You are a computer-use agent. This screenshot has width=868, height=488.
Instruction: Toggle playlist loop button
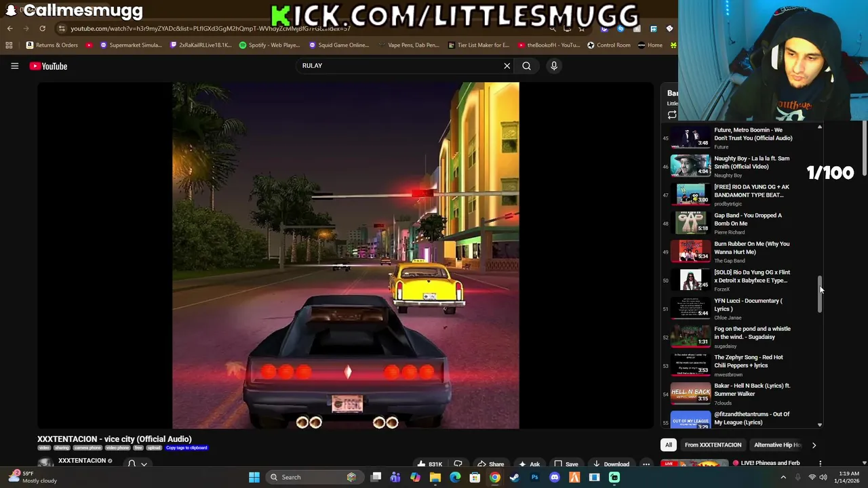672,115
